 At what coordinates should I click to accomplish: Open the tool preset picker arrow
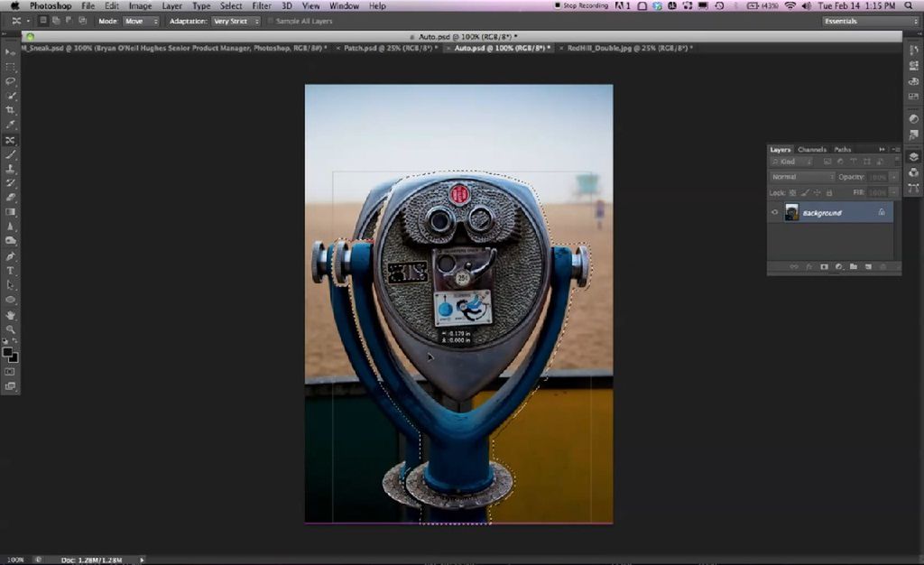pyautogui.click(x=28, y=21)
